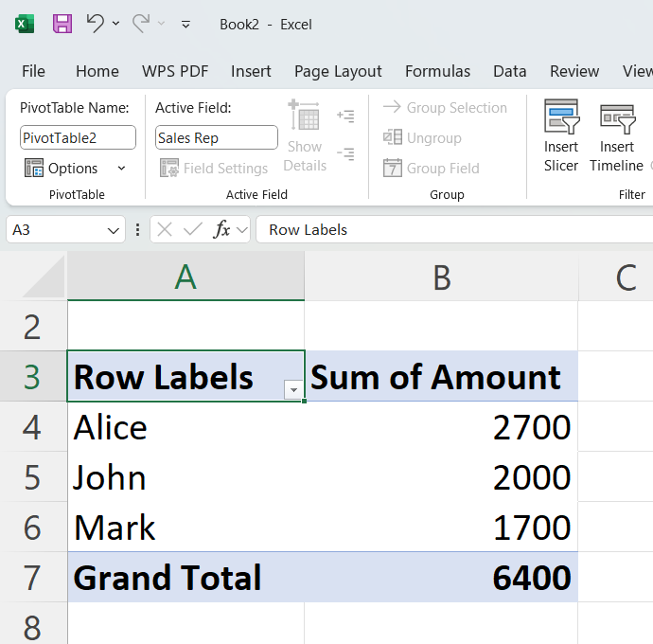Select the Grand Total cell
Viewport: 653px width, 644px height.
[185, 578]
